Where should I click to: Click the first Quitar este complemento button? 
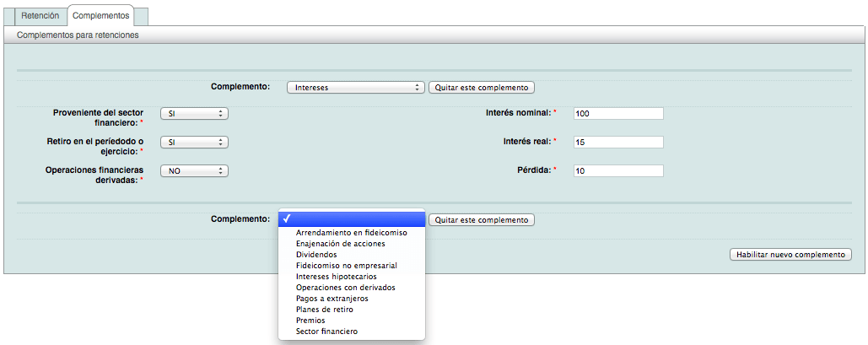point(482,87)
